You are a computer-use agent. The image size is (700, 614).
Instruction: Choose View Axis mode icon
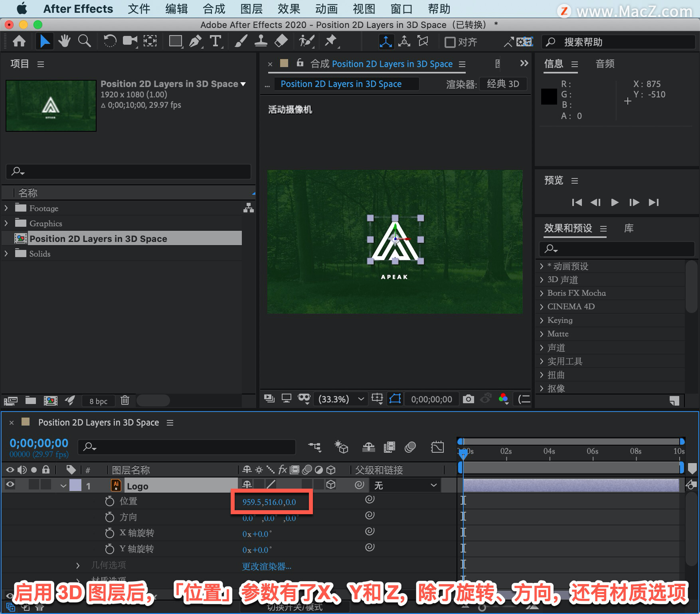tap(423, 42)
